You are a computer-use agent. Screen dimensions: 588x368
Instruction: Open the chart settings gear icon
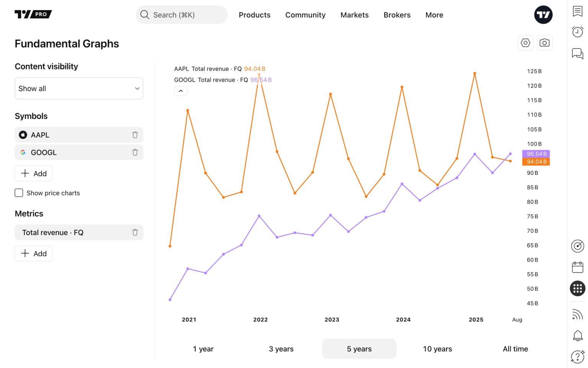pyautogui.click(x=525, y=43)
